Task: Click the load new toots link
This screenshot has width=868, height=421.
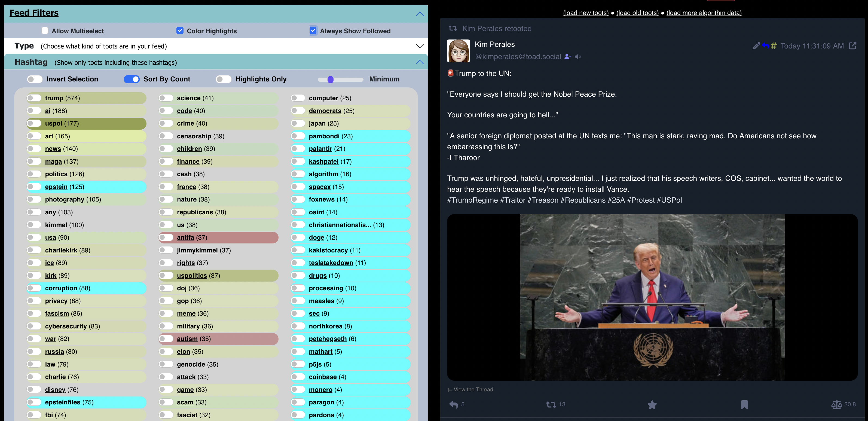Action: [x=586, y=13]
